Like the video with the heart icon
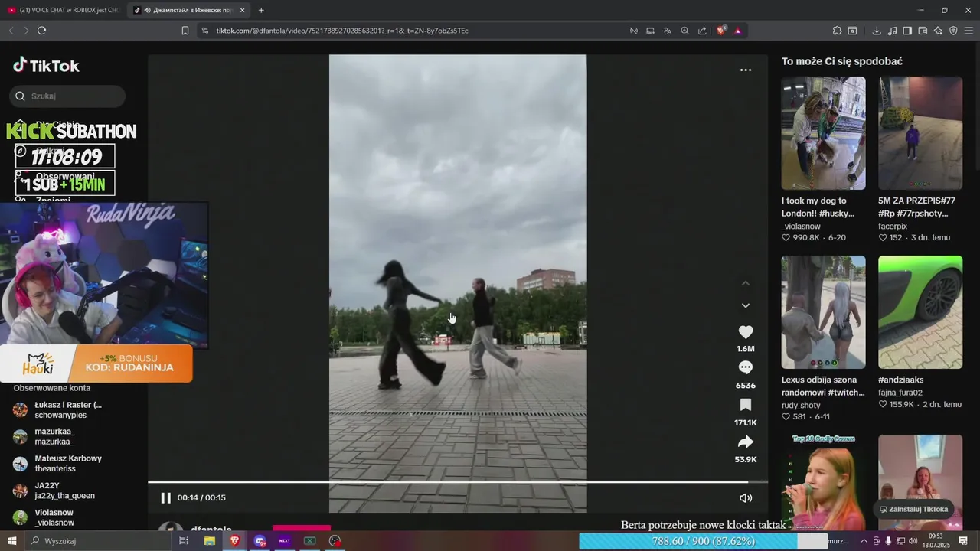The width and height of the screenshot is (980, 551). [745, 332]
